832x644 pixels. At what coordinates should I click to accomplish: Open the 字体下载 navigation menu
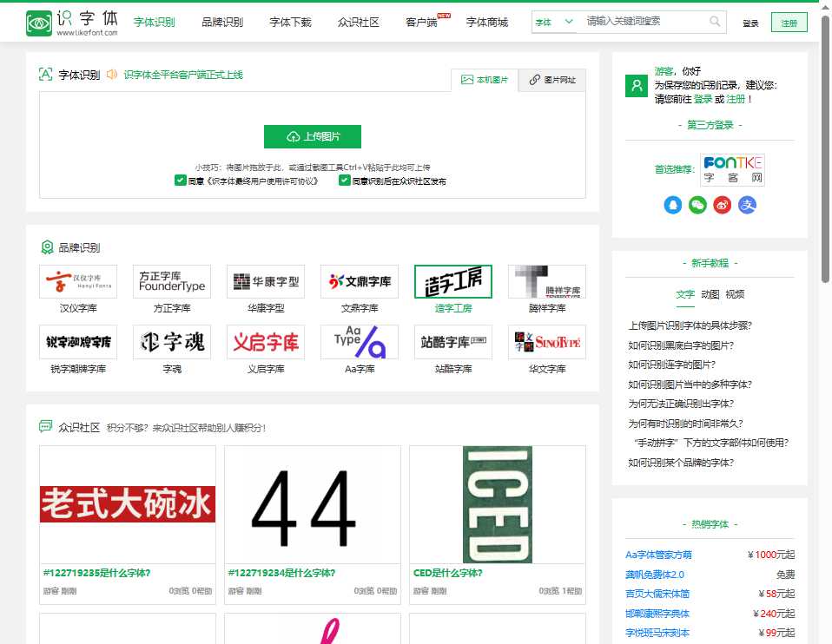pos(290,23)
